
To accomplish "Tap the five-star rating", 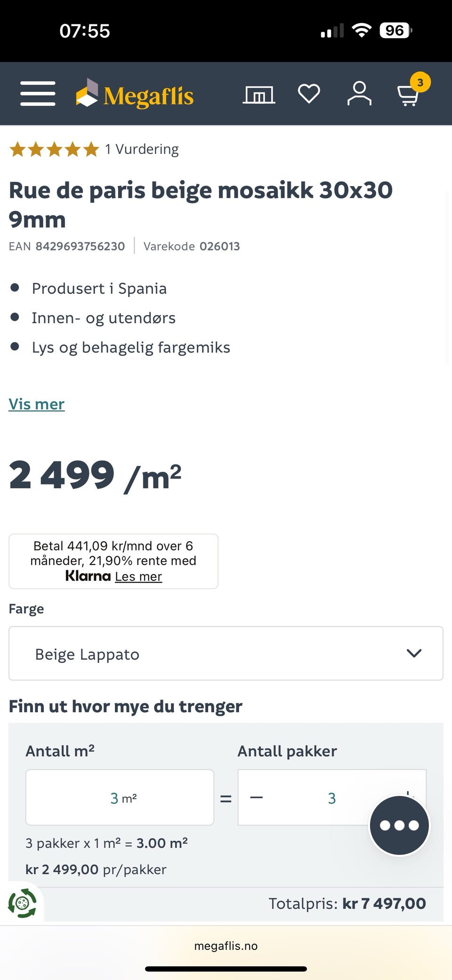I will [54, 150].
